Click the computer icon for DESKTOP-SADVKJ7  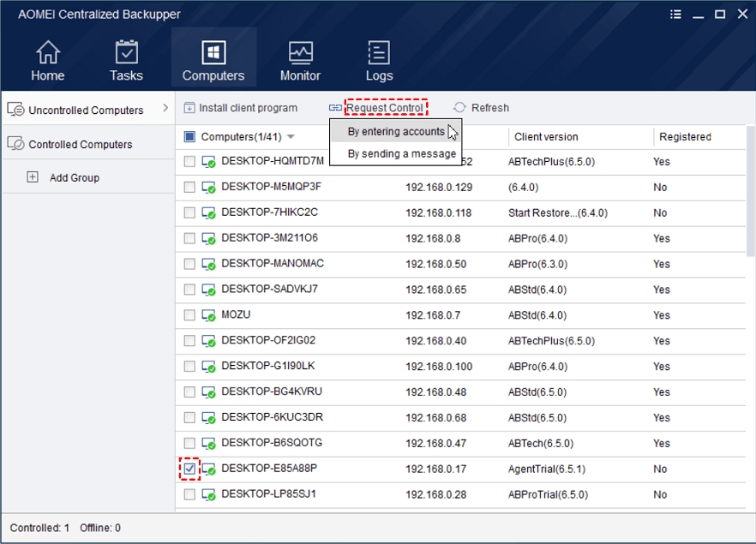(208, 289)
